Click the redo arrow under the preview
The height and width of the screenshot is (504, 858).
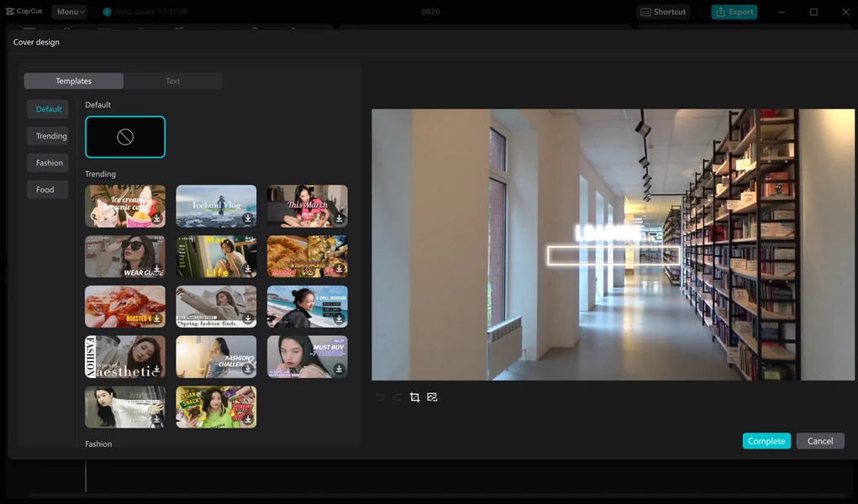[x=397, y=397]
